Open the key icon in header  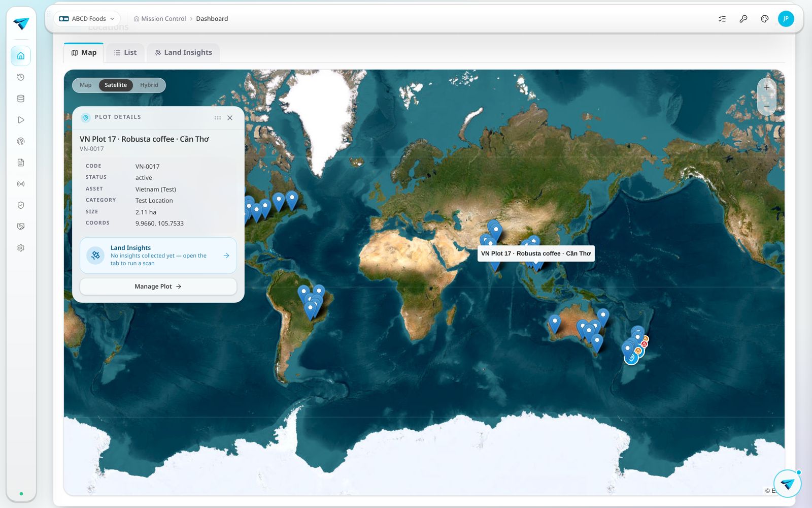tap(743, 19)
